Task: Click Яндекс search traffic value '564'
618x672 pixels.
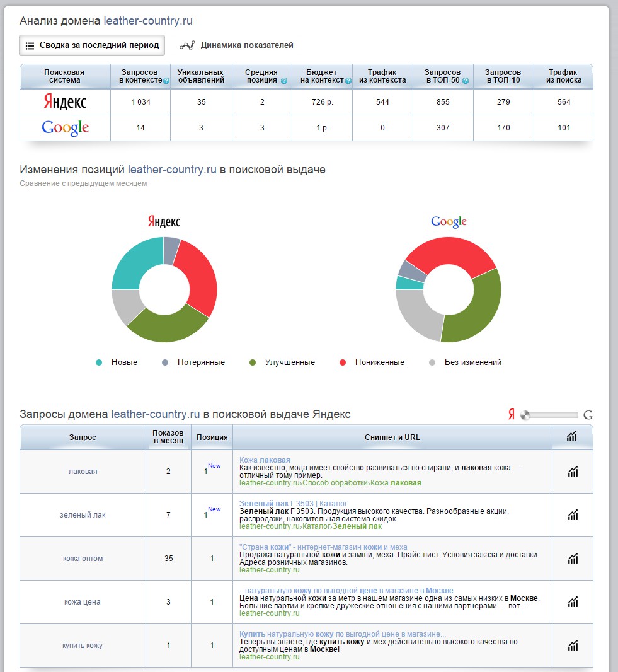Action: (x=564, y=102)
